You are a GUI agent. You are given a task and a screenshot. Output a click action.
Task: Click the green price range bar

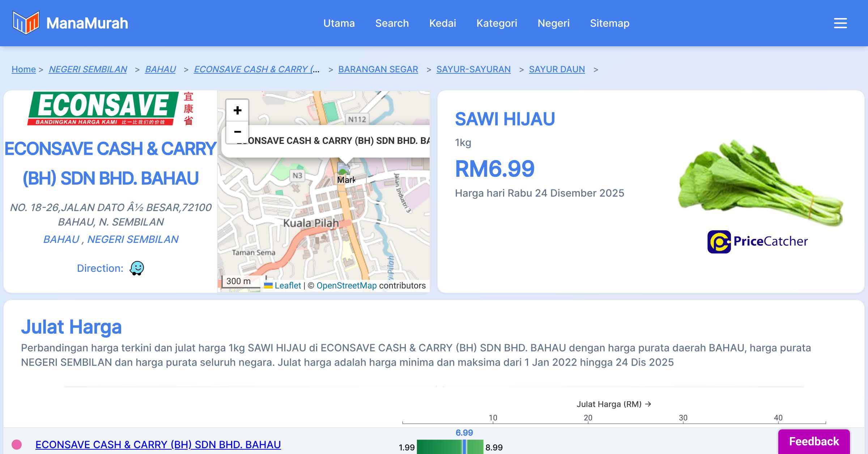(439, 447)
